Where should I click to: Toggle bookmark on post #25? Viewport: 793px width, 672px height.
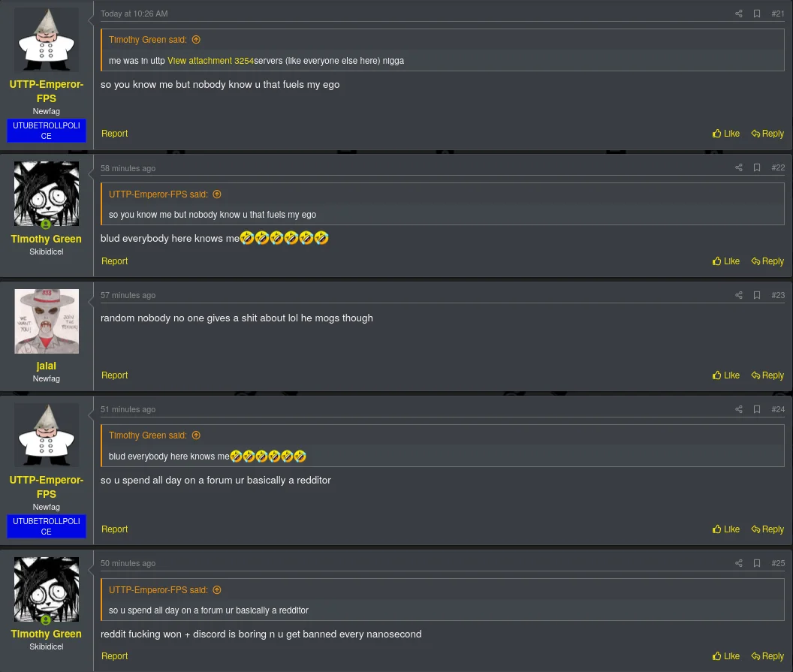pos(757,563)
